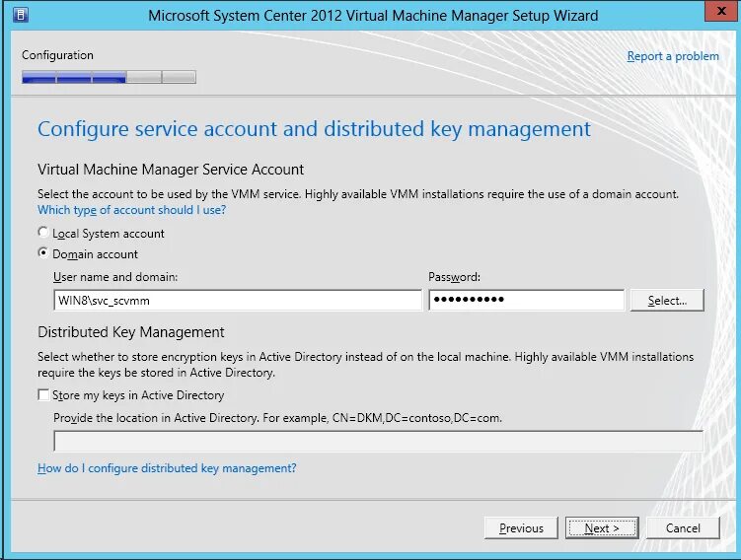This screenshot has width=741, height=560.
Task: Open 'Which type of account should I use?' help
Action: (132, 210)
